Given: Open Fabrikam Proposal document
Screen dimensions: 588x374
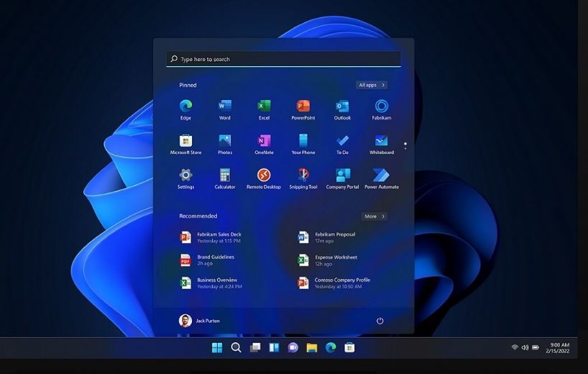Looking at the screenshot, I should coord(326,237).
